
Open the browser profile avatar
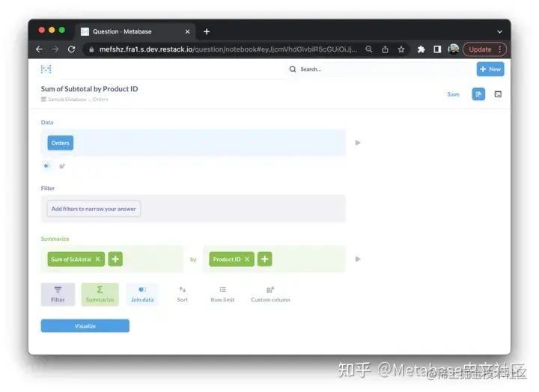pos(454,49)
